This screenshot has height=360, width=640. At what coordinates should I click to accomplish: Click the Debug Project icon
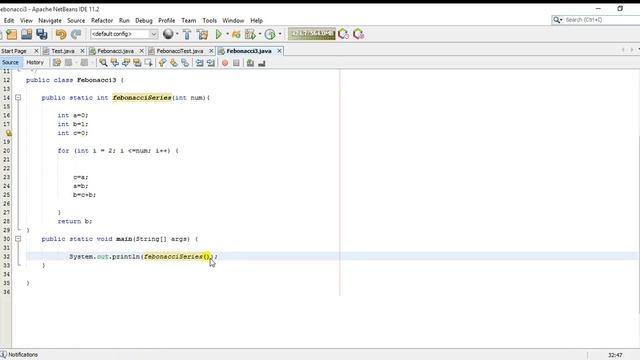tap(236, 34)
